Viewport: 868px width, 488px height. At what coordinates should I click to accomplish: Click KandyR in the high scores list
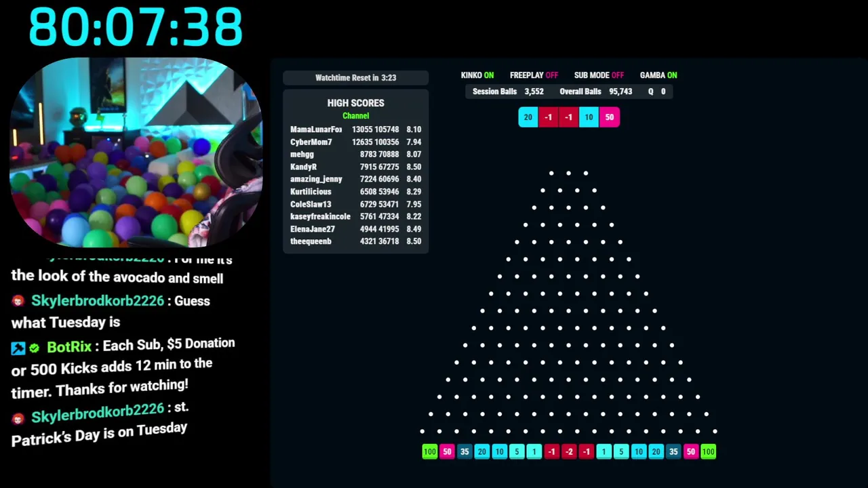click(x=355, y=167)
